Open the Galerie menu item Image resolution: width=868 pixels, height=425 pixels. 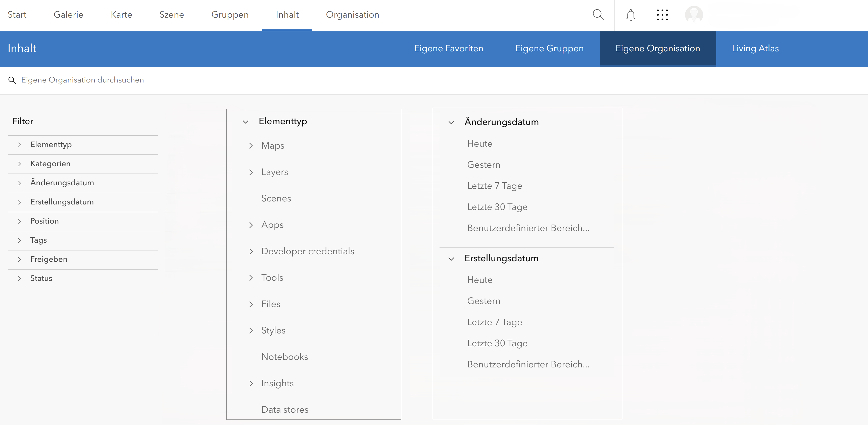[68, 15]
